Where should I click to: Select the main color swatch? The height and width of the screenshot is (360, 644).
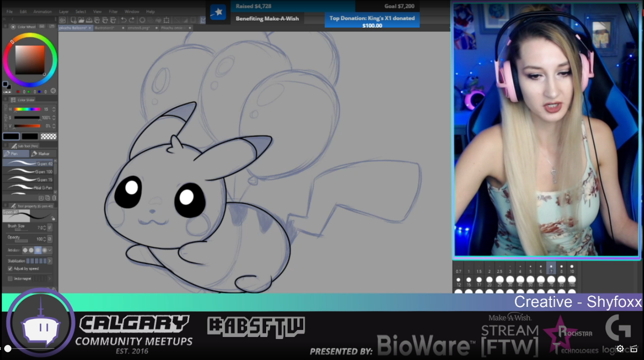coord(11,136)
